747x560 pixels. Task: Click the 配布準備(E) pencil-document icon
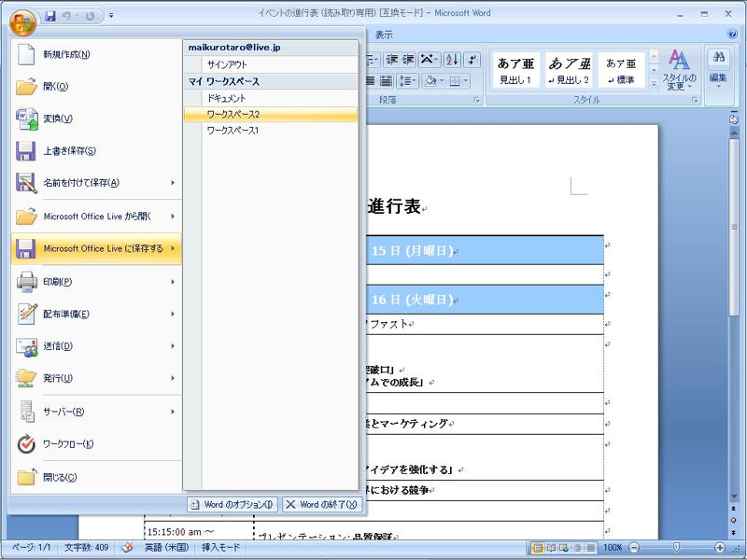click(x=27, y=314)
